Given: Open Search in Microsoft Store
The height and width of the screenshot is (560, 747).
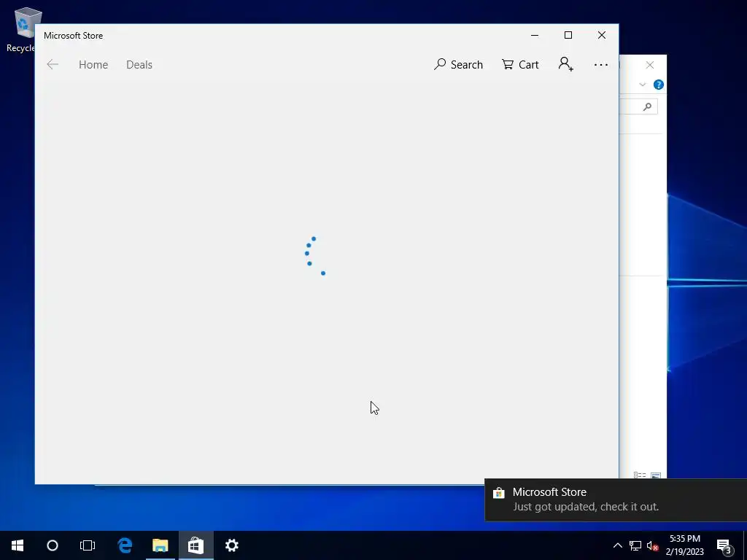Looking at the screenshot, I should pos(458,65).
